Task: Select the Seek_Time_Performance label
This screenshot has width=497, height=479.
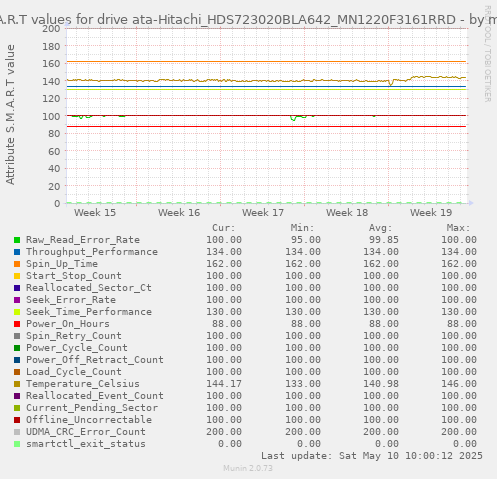Action: [89, 312]
